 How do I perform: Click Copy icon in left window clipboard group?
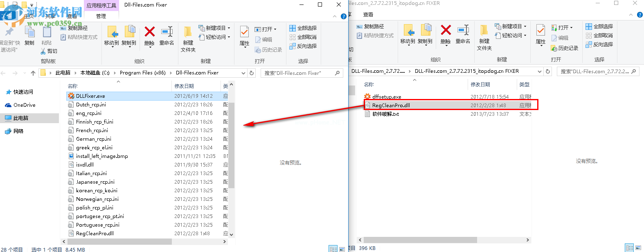tap(29, 36)
